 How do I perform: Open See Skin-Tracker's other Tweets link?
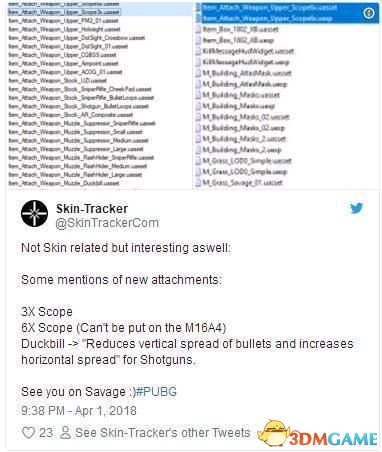(x=163, y=433)
